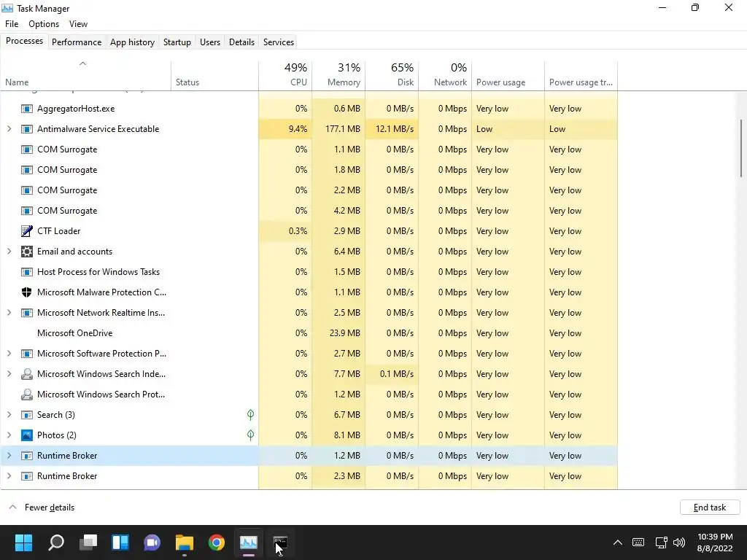Switch to the Performance tab

(x=76, y=42)
